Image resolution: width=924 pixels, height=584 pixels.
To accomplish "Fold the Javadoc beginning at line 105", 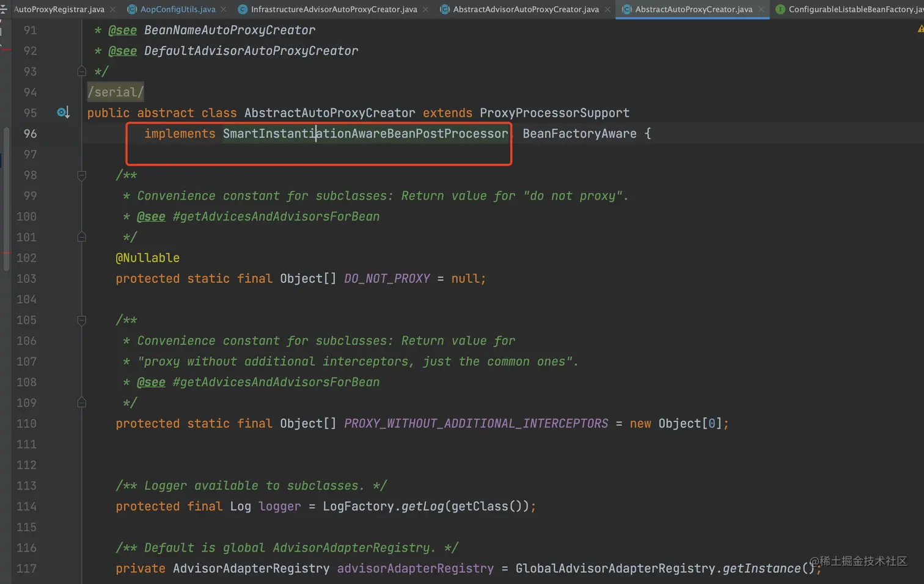I will tap(82, 320).
